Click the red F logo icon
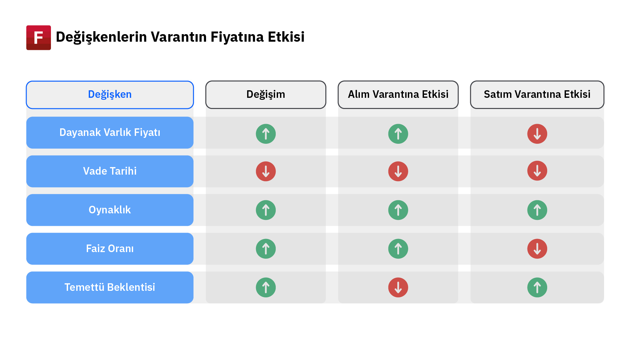 (x=38, y=38)
